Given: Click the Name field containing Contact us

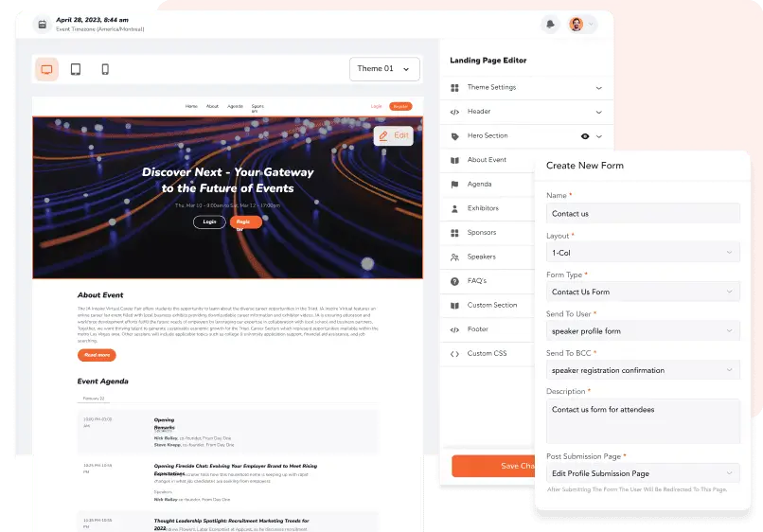Looking at the screenshot, I should coord(643,213).
